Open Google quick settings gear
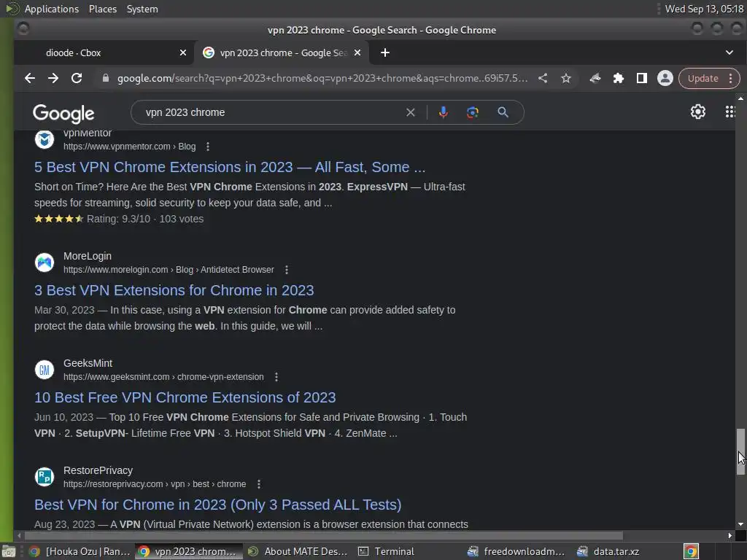This screenshot has width=747, height=560. [x=698, y=112]
